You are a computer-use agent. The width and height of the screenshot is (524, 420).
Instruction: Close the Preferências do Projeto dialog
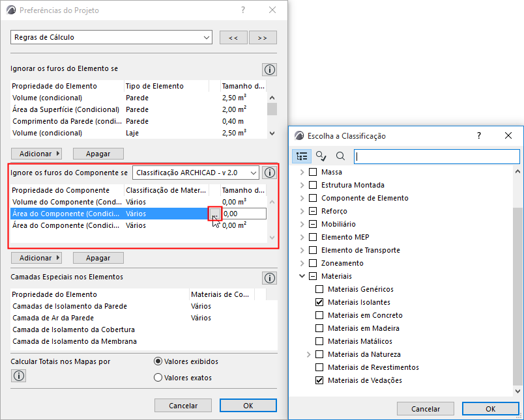[272, 10]
